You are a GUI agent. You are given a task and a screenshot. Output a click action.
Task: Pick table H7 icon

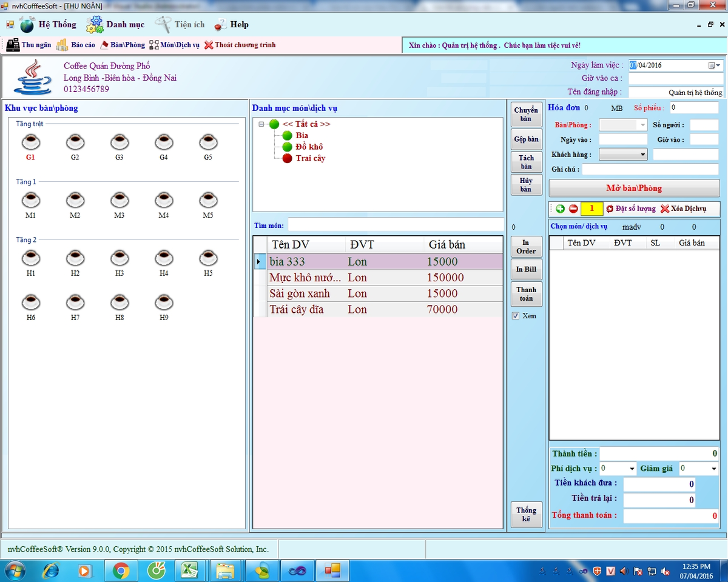click(x=75, y=301)
